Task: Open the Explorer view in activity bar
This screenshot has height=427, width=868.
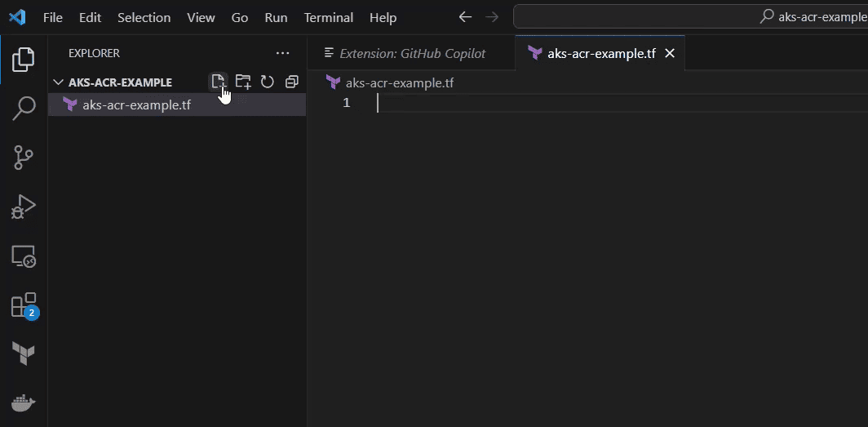Action: [24, 59]
